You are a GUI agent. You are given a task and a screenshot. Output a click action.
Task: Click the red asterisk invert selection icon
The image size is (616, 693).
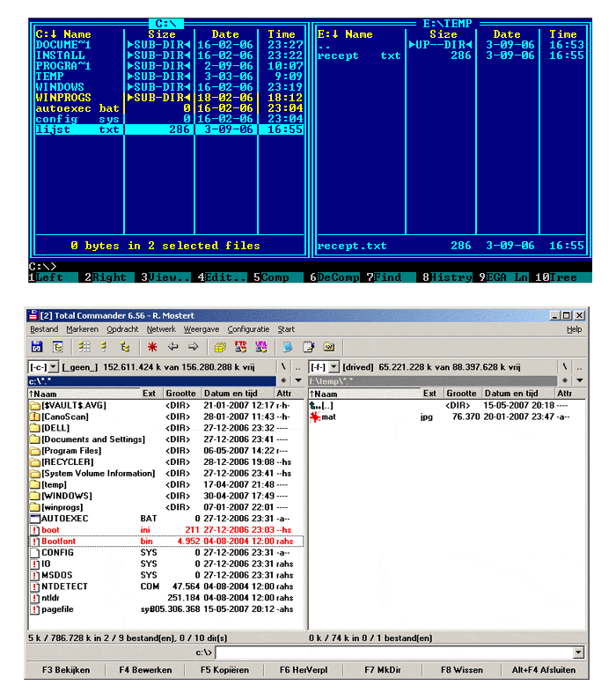152,347
